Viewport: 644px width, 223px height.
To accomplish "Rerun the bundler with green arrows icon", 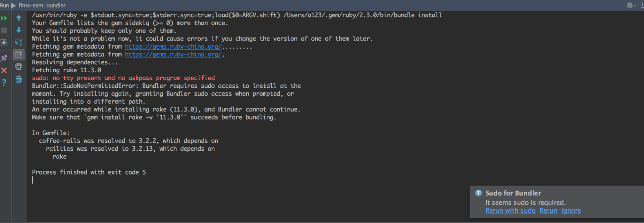I will point(4,18).
